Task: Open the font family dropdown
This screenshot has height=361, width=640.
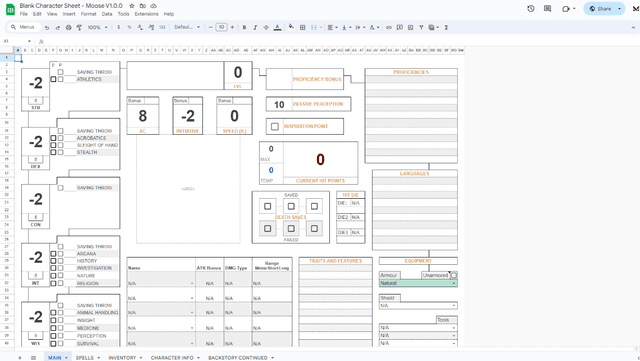Action: click(x=187, y=27)
